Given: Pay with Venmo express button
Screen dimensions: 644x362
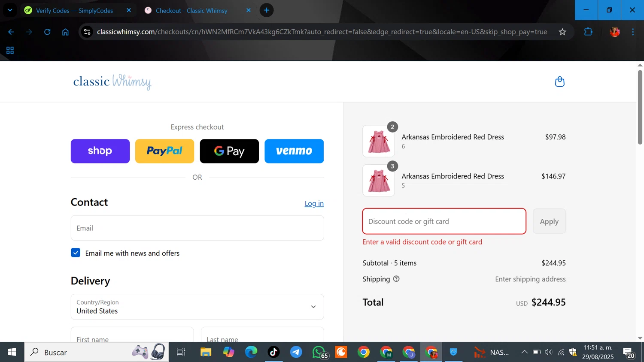Looking at the screenshot, I should [x=294, y=151].
